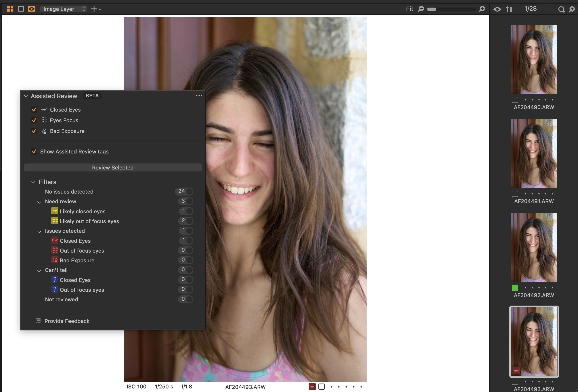Select the AF204490.ARW thumbnail
578x392 pixels.
pyautogui.click(x=534, y=60)
